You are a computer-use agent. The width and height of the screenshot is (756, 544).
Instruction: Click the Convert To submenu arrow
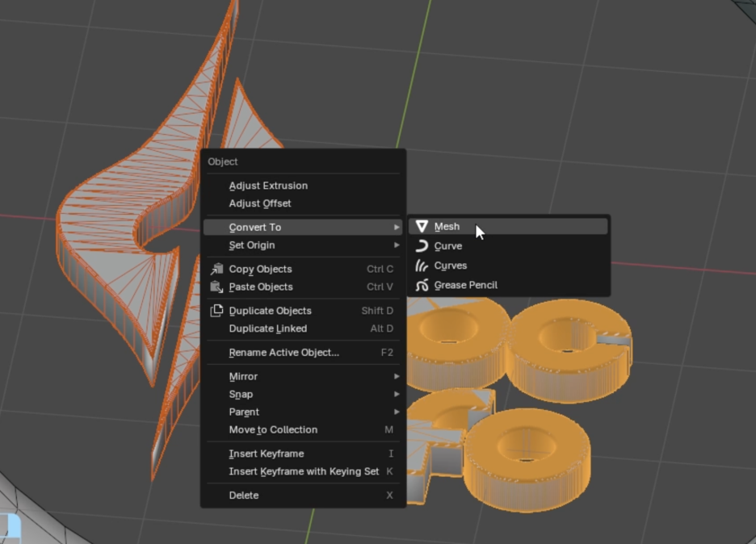pyautogui.click(x=397, y=227)
